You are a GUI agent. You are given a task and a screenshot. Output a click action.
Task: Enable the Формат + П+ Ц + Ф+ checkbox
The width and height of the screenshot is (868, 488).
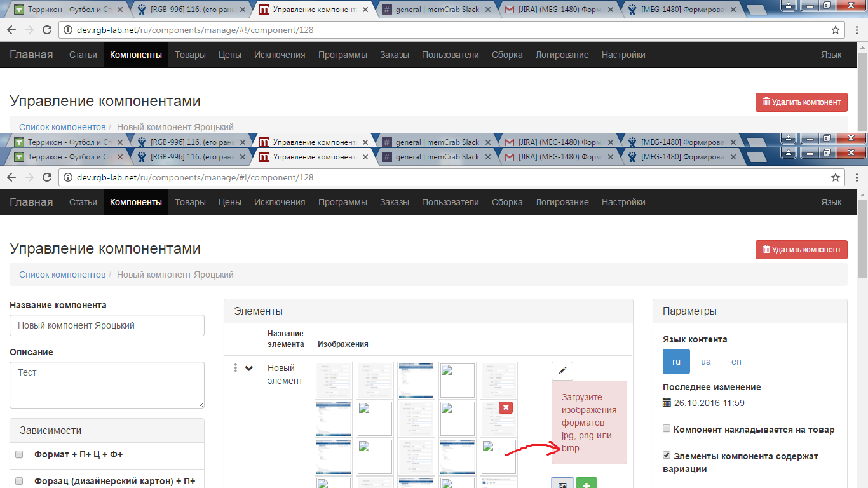(19, 455)
